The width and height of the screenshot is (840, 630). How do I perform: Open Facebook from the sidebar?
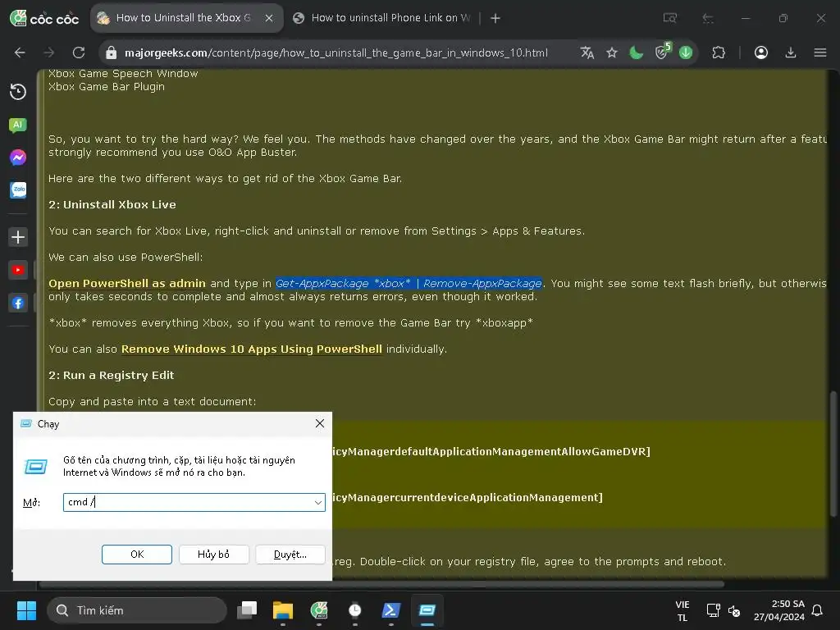(x=18, y=304)
